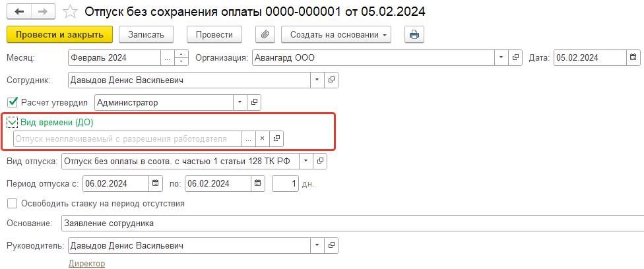Open attached files via paperclip icon

(x=265, y=35)
